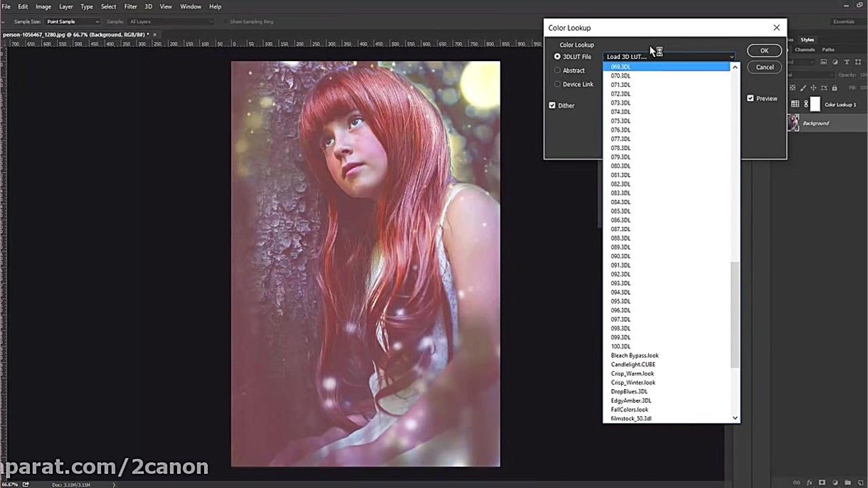
Task: Pick Crisp_Winter.look in the dropdown list
Action: coord(633,382)
